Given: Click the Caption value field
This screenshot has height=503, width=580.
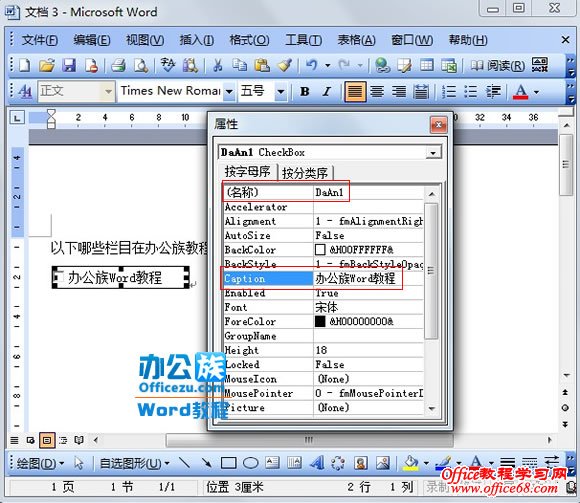Looking at the screenshot, I should (368, 278).
